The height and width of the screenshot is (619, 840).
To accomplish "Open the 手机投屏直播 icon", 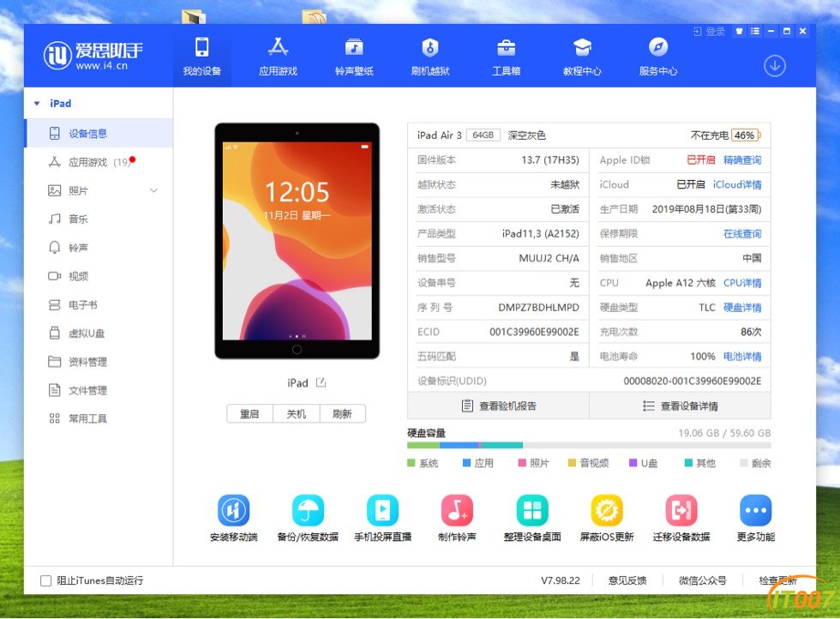I will pos(382,510).
